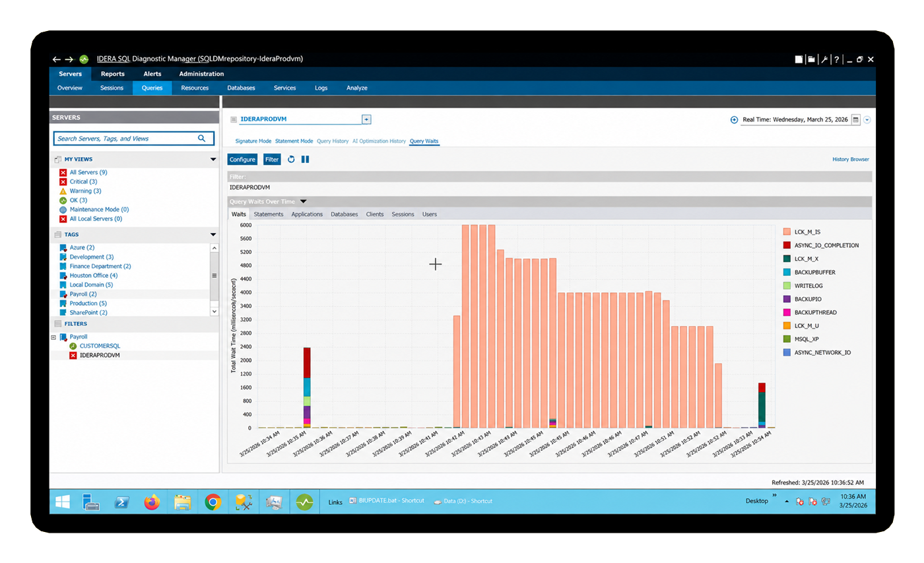
Task: Open the database tools taskbar icon
Action: (x=244, y=502)
